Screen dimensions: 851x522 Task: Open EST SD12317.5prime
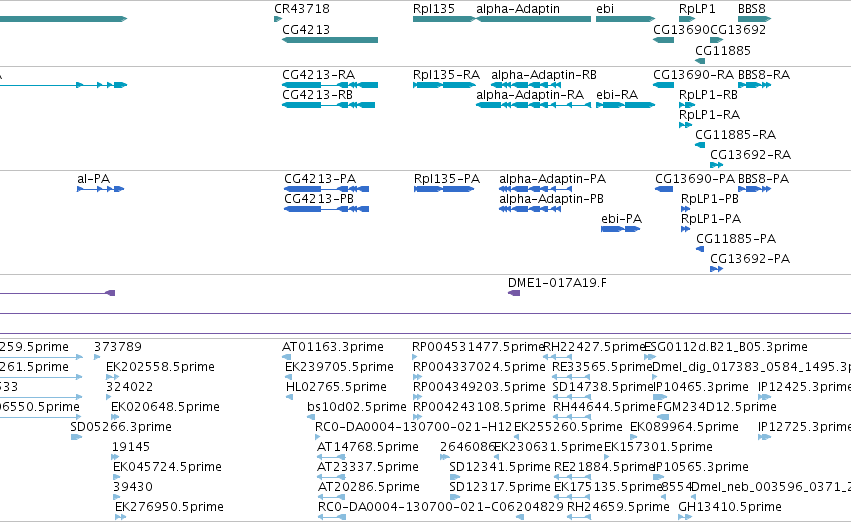point(500,487)
